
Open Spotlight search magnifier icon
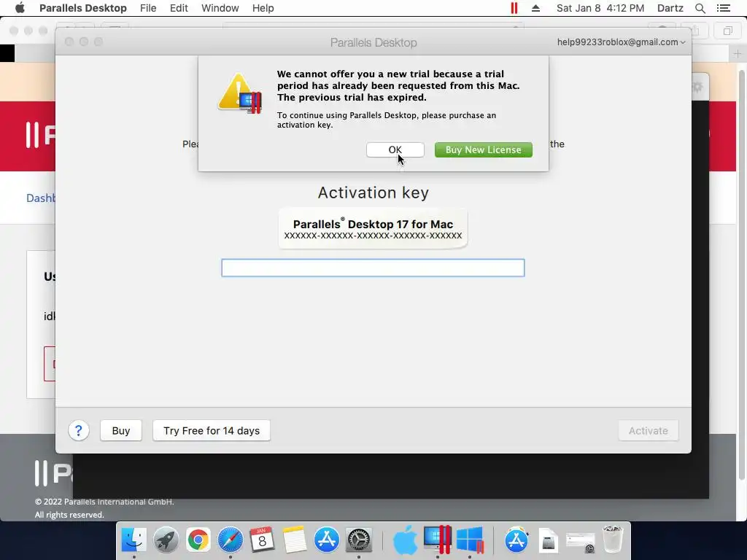coord(700,8)
